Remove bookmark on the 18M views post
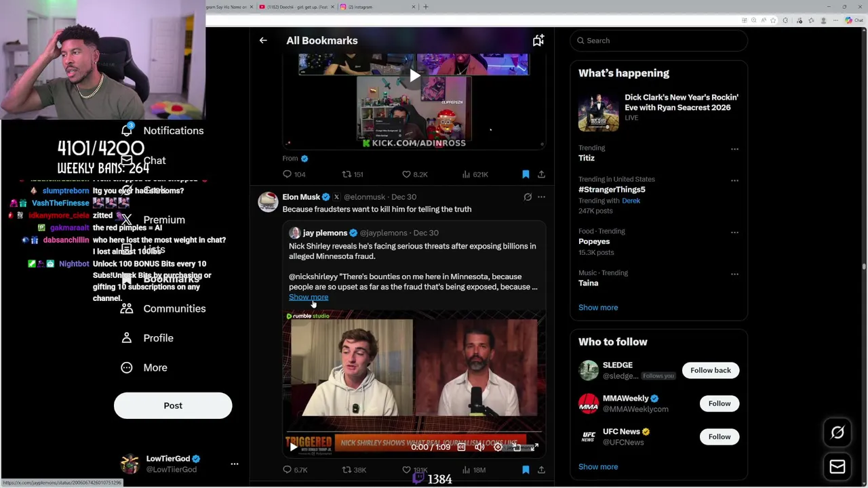Image resolution: width=868 pixels, height=488 pixels. click(x=526, y=469)
